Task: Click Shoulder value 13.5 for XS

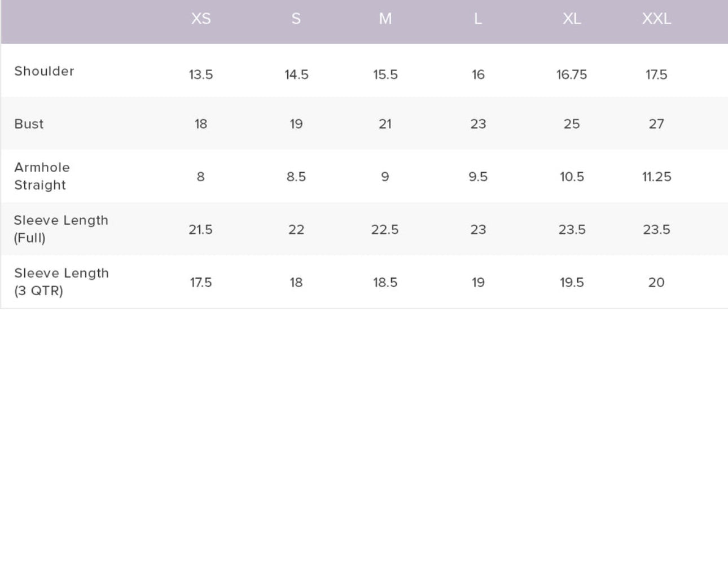Action: point(201,74)
